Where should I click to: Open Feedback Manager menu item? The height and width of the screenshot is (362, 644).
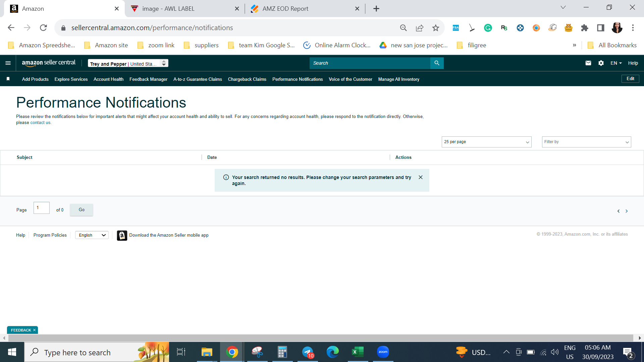pos(148,79)
